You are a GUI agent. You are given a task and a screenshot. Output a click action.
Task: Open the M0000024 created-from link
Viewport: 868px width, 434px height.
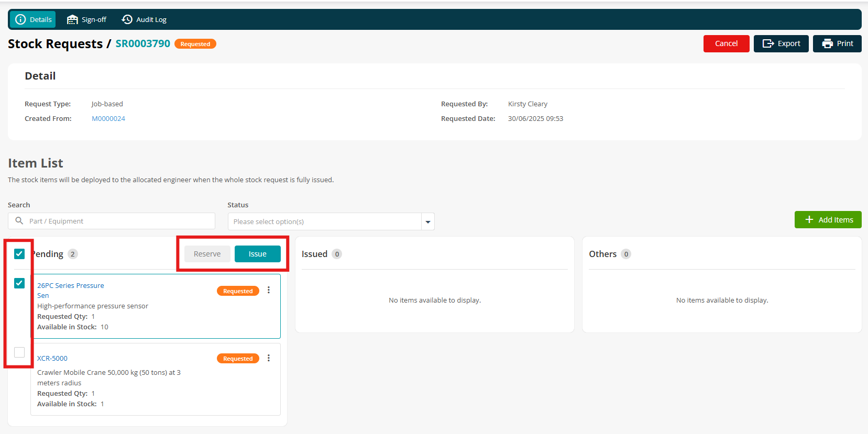[108, 118]
